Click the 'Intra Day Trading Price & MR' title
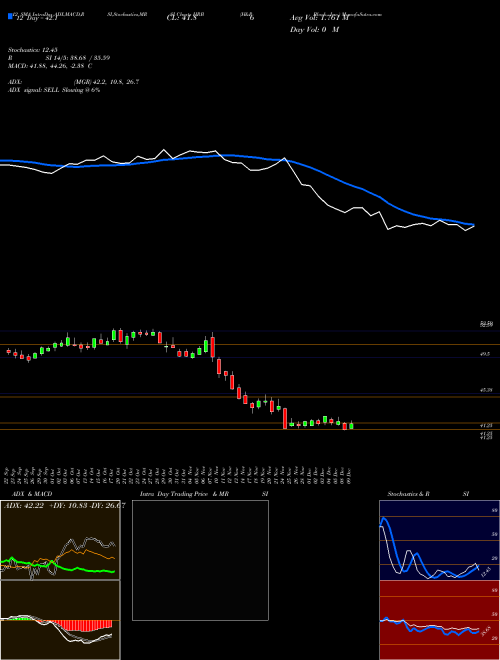 (x=184, y=494)
